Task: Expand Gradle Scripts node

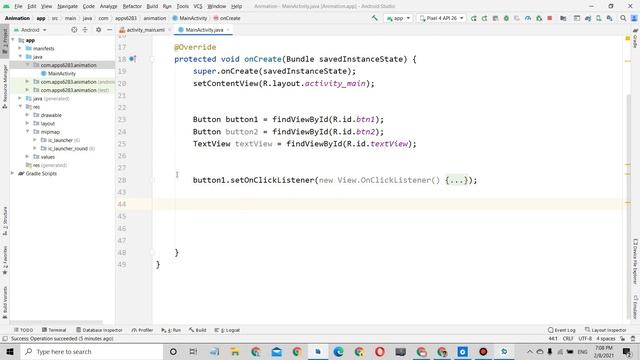Action: point(13,173)
